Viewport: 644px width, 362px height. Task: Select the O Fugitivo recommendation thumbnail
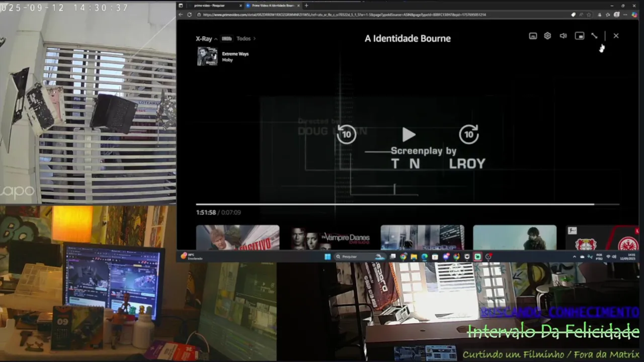click(x=237, y=237)
